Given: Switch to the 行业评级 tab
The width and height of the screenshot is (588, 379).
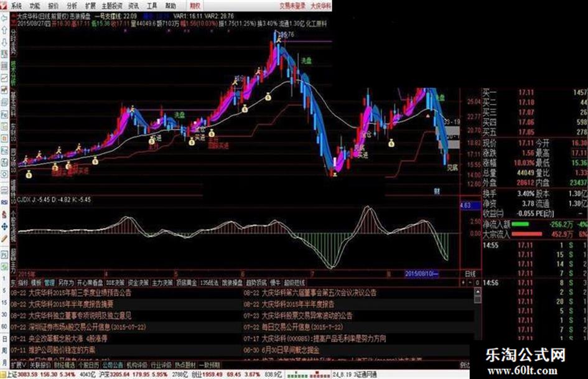Looking at the screenshot, I should (161, 365).
